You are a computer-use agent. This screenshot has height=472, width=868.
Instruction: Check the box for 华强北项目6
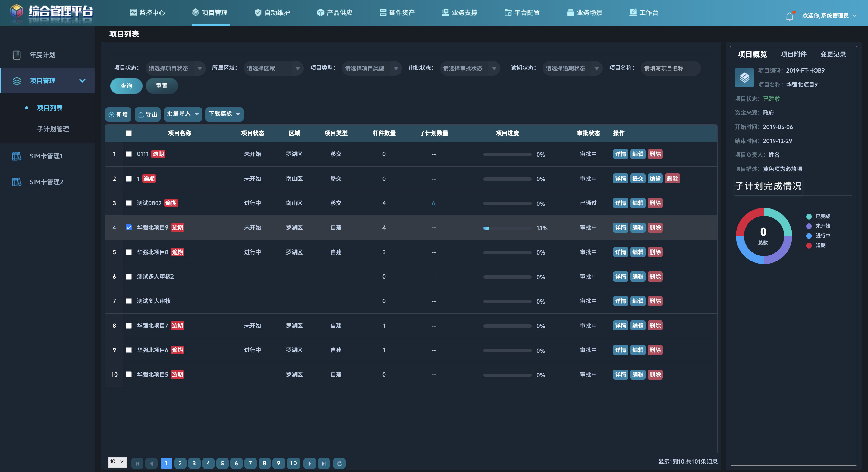(129, 350)
